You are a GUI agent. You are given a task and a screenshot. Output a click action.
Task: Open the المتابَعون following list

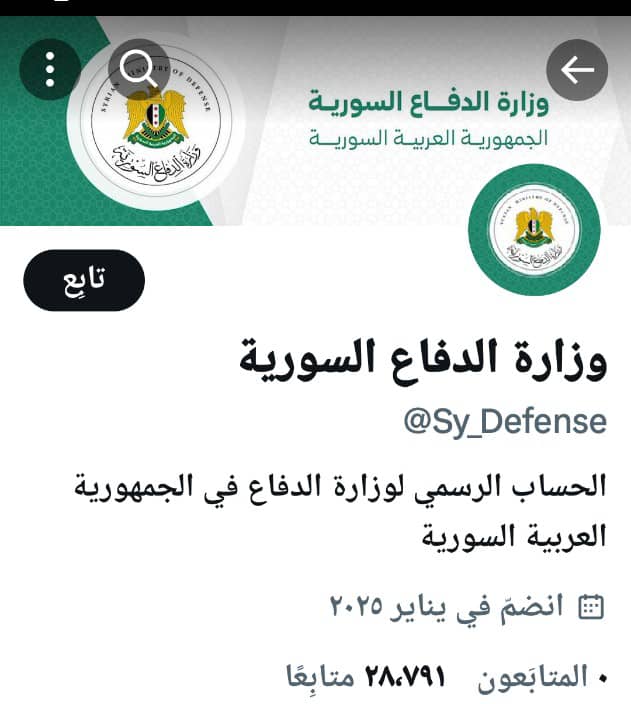[x=533, y=677]
